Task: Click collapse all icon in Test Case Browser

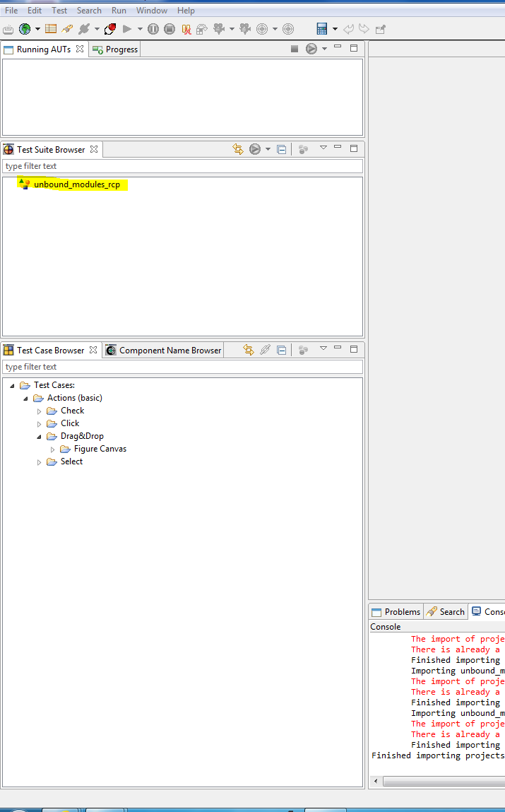Action: (x=282, y=351)
